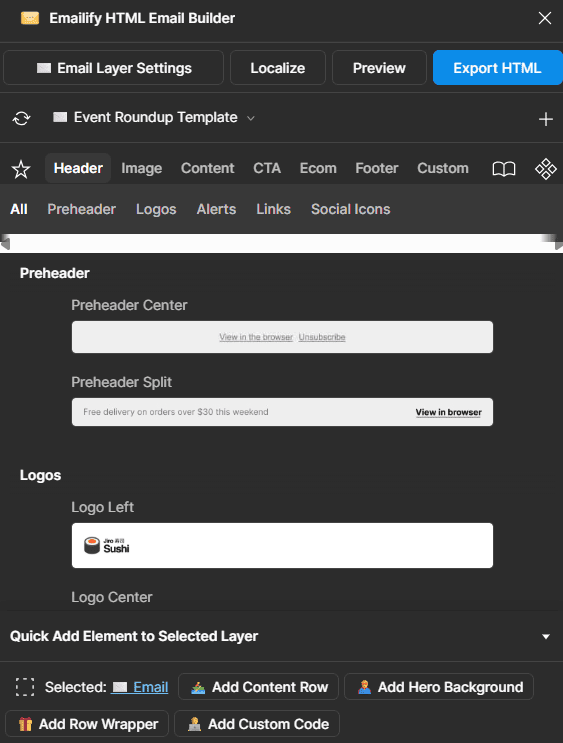Collapse Quick Add Element section arrow

546,636
